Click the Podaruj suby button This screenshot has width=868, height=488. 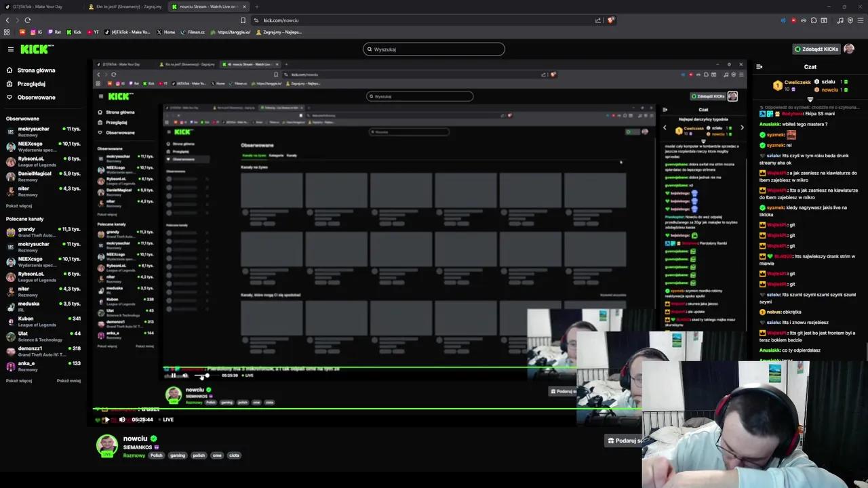coord(624,441)
